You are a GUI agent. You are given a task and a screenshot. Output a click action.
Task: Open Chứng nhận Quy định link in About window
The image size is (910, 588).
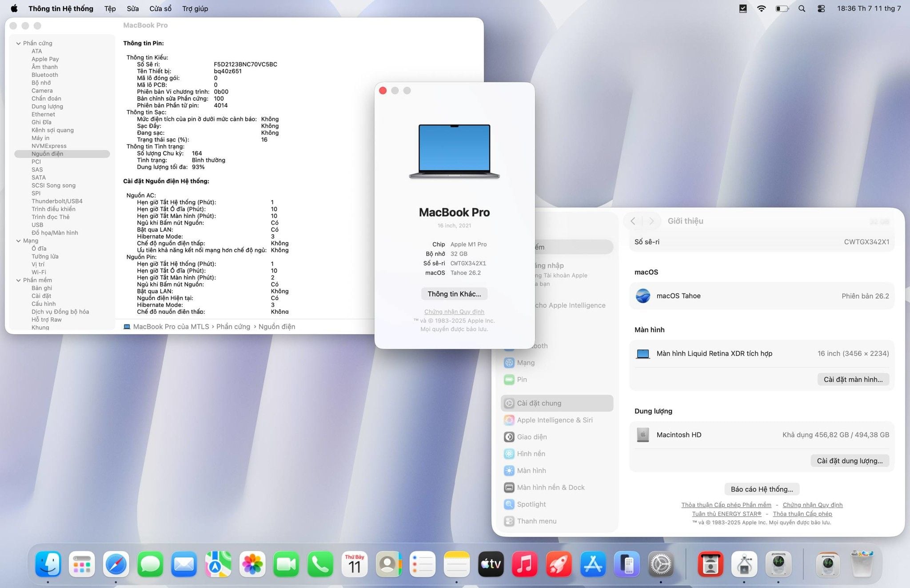coord(454,312)
